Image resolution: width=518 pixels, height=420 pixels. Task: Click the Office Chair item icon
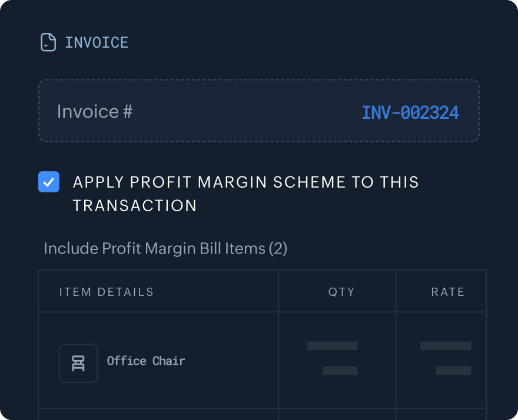pos(78,364)
